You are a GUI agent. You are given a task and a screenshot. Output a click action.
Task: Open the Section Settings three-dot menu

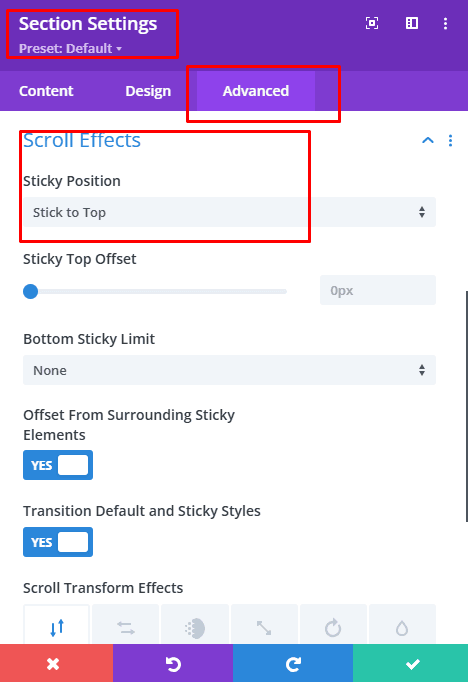(x=445, y=23)
